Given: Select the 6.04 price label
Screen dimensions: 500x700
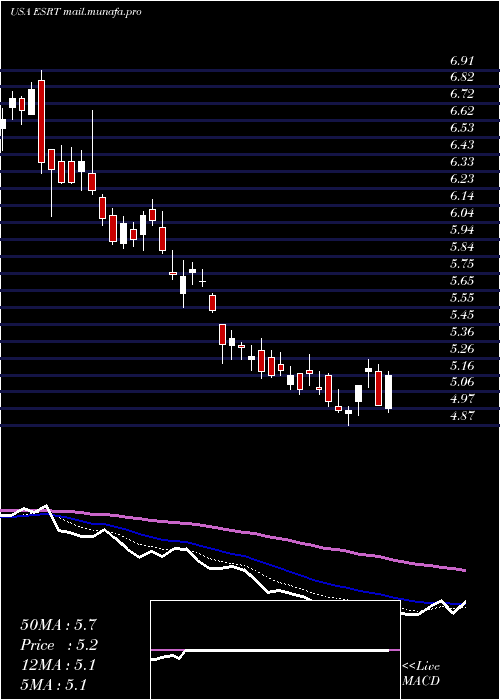Looking at the screenshot, I should pyautogui.click(x=462, y=213).
